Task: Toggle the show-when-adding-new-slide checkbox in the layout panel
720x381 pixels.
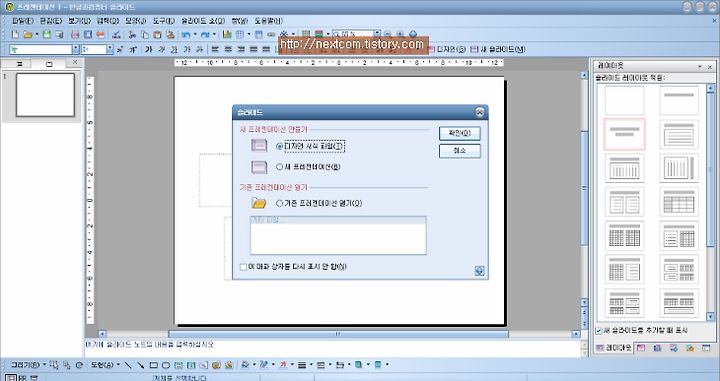Action: 599,331
